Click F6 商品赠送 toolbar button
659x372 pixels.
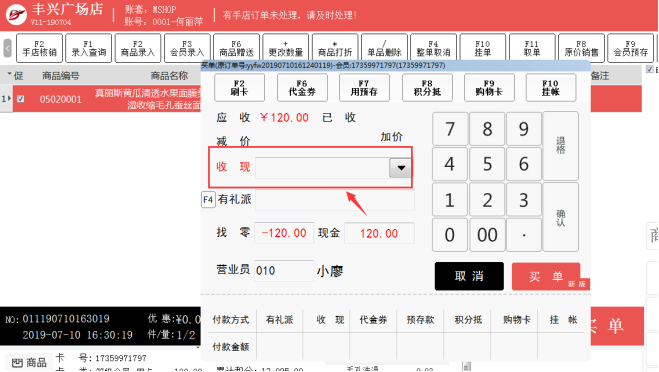(236, 48)
